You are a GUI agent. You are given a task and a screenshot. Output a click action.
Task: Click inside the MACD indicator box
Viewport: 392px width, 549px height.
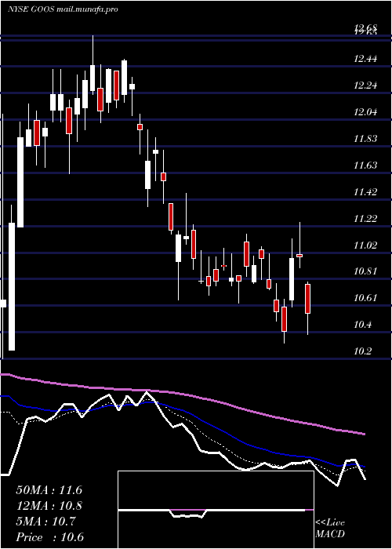[216, 510]
